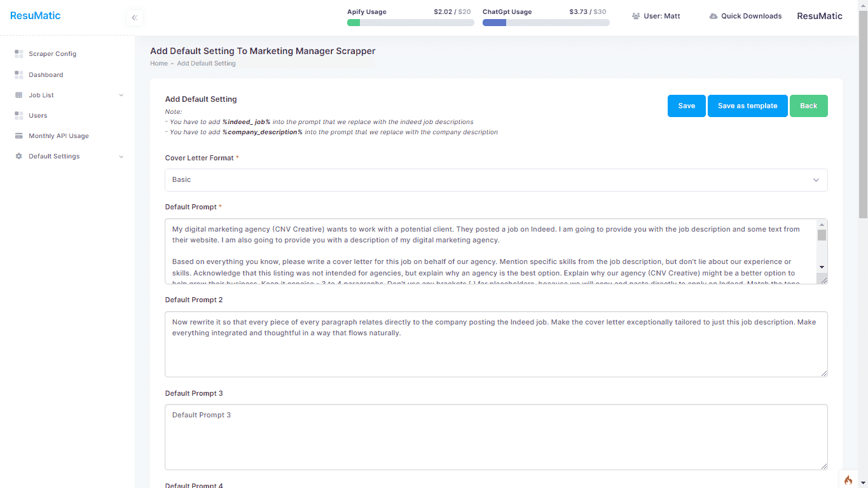Click the Scraper Config sidebar icon
The image size is (868, 488).
(x=19, y=54)
